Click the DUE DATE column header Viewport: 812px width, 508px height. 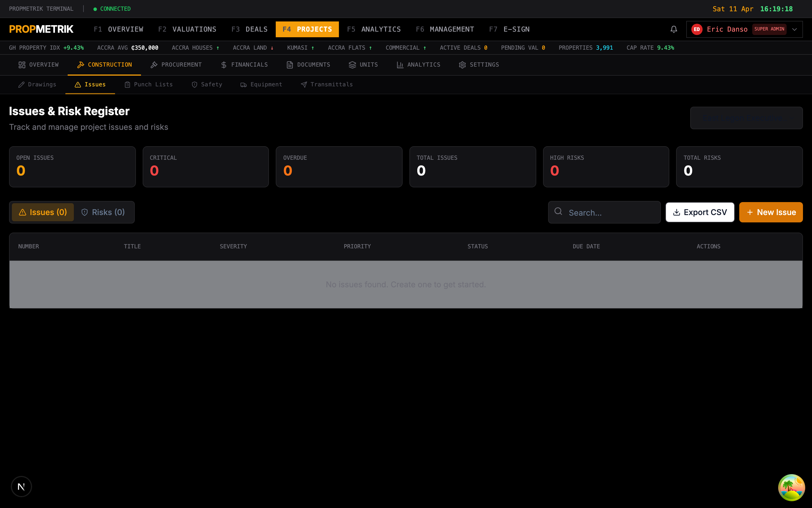coord(586,246)
